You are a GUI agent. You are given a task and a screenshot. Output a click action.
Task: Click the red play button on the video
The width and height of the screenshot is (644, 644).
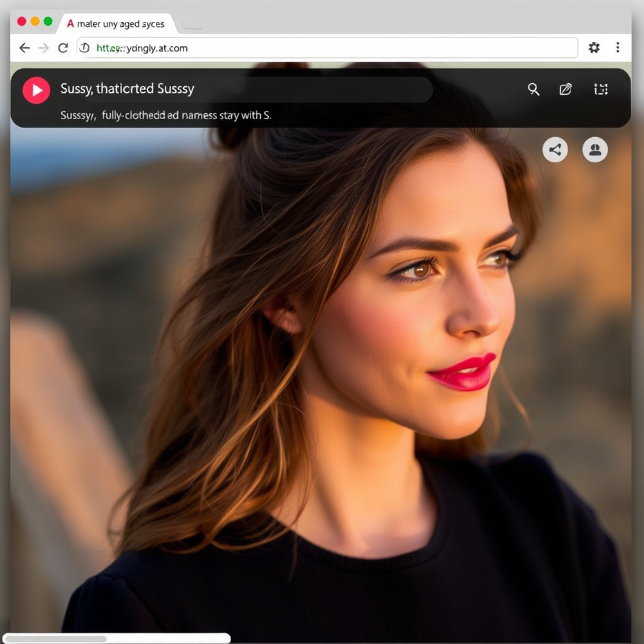[36, 90]
